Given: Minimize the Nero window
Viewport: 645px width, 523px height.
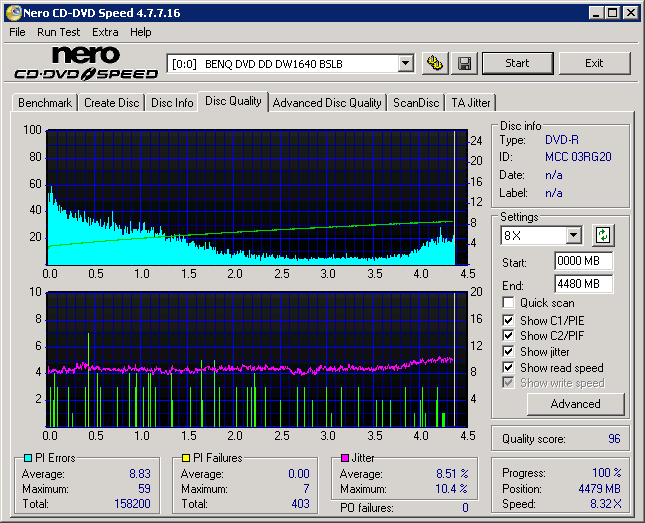Looking at the screenshot, I should point(596,13).
